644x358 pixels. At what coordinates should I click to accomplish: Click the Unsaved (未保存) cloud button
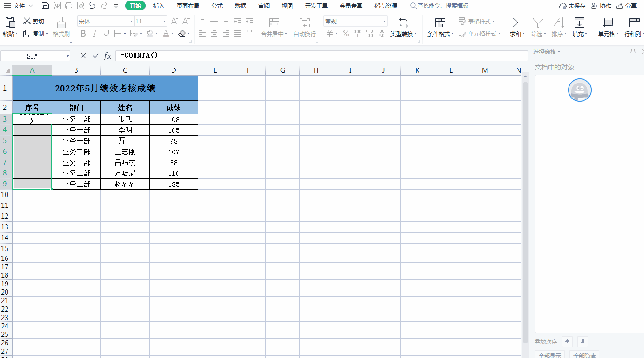click(572, 6)
